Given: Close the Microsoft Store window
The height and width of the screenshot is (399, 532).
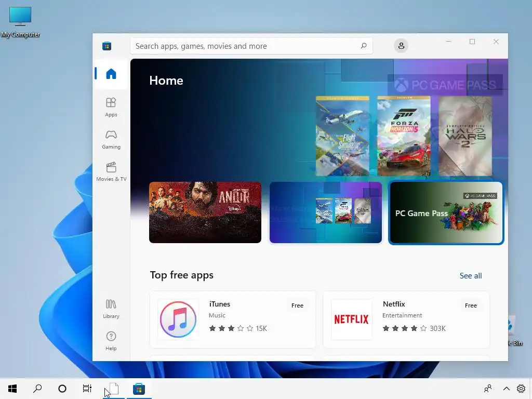Looking at the screenshot, I should pyautogui.click(x=496, y=42).
